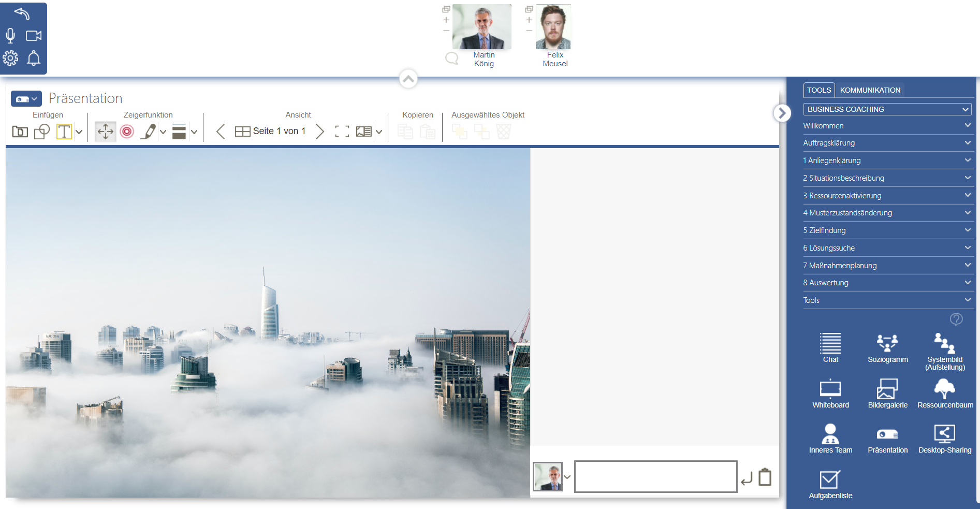
Task: Open the Chat tool
Action: pos(830,347)
